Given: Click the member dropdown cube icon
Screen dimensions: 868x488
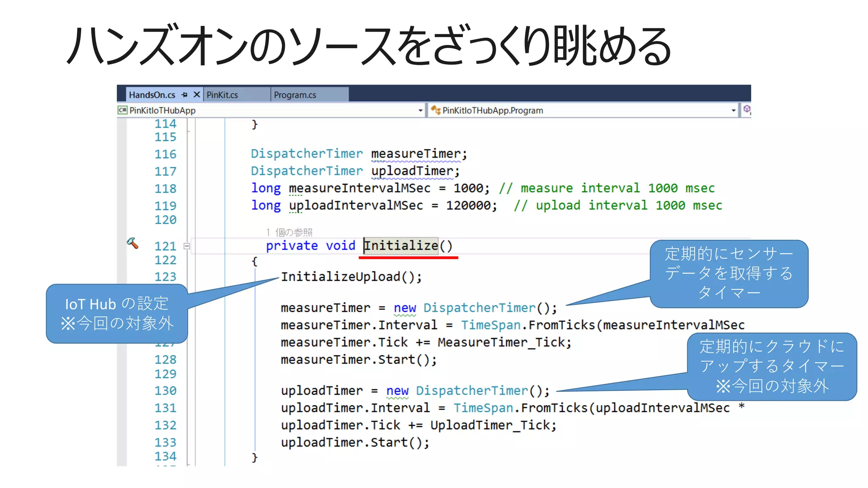Looking at the screenshot, I should (746, 109).
